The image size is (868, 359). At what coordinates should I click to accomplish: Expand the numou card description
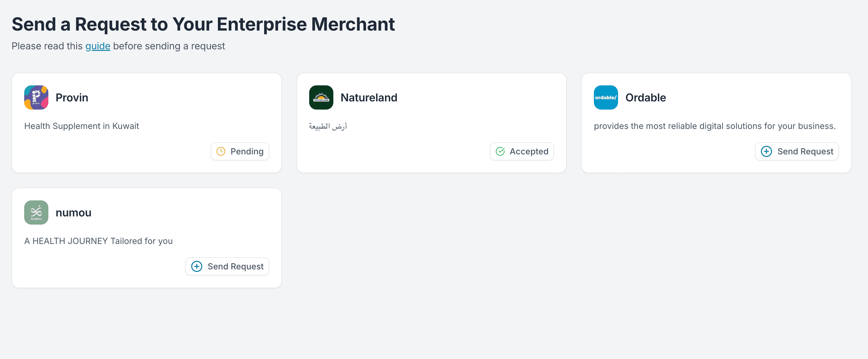click(x=98, y=241)
